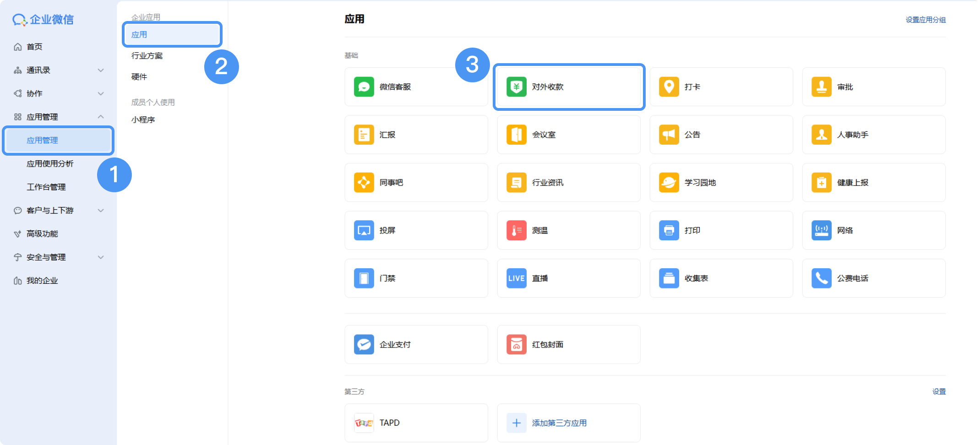Open the 汇报 report icon
This screenshot has width=980, height=445.
[364, 135]
